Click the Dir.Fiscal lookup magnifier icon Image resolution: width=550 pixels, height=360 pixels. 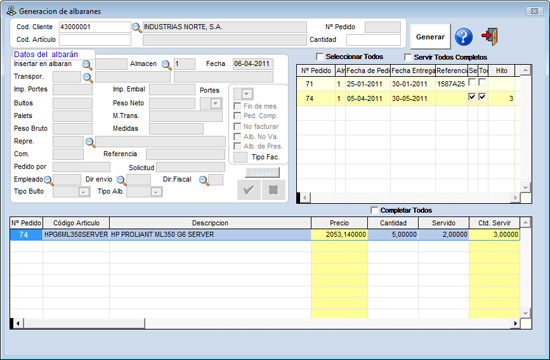204,180
